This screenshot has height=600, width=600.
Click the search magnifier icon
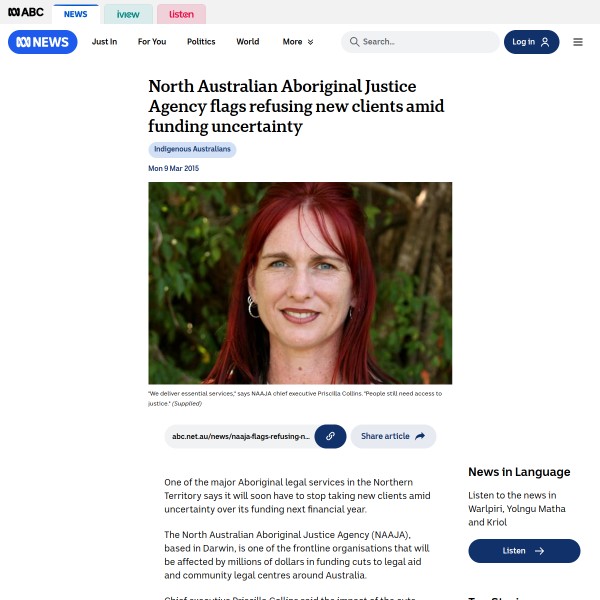(354, 42)
